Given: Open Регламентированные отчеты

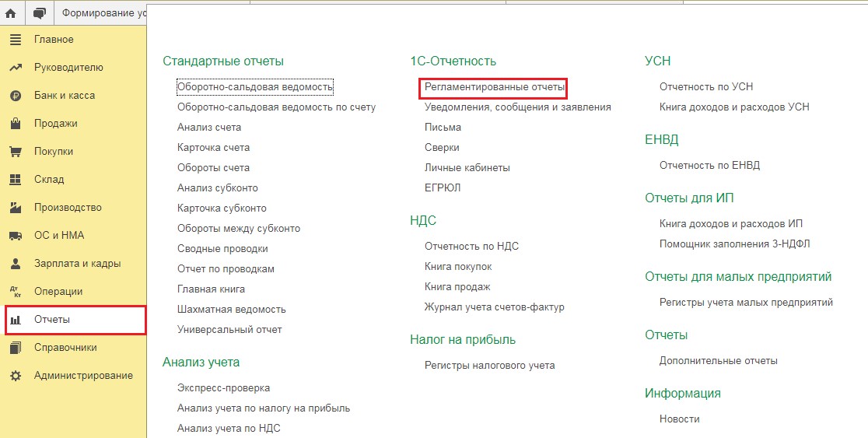Looking at the screenshot, I should [495, 87].
